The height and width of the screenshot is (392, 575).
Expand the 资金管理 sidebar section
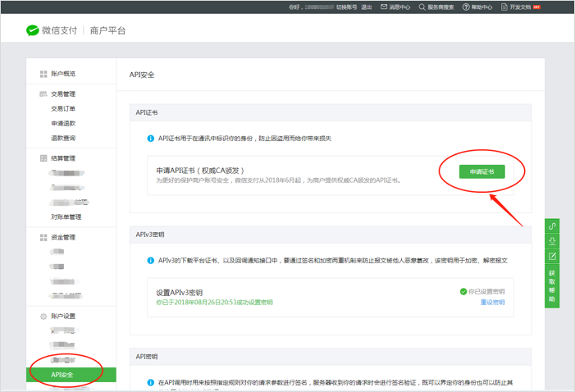(x=62, y=238)
